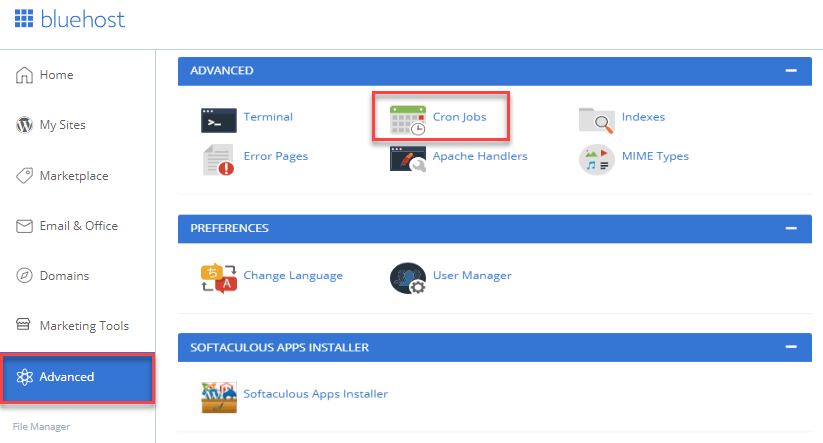Open the Terminal link
The width and height of the screenshot is (823, 443).
(268, 117)
